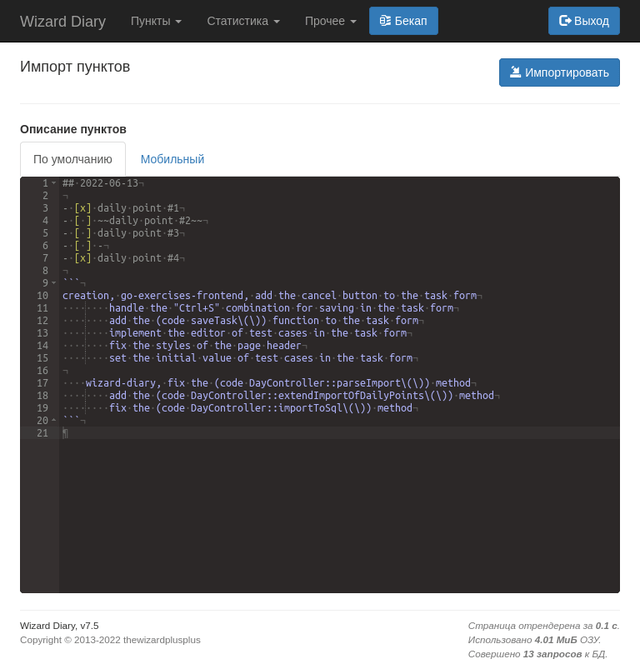The height and width of the screenshot is (669, 640).
Task: Click the line 'add the (code saveTask\(\)) function'
Action: (x=264, y=320)
